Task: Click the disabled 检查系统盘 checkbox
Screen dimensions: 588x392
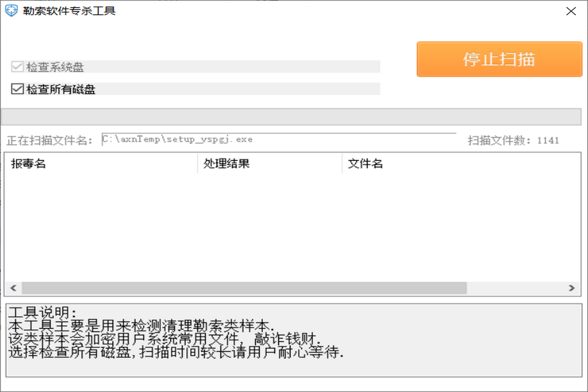Action: (x=16, y=66)
